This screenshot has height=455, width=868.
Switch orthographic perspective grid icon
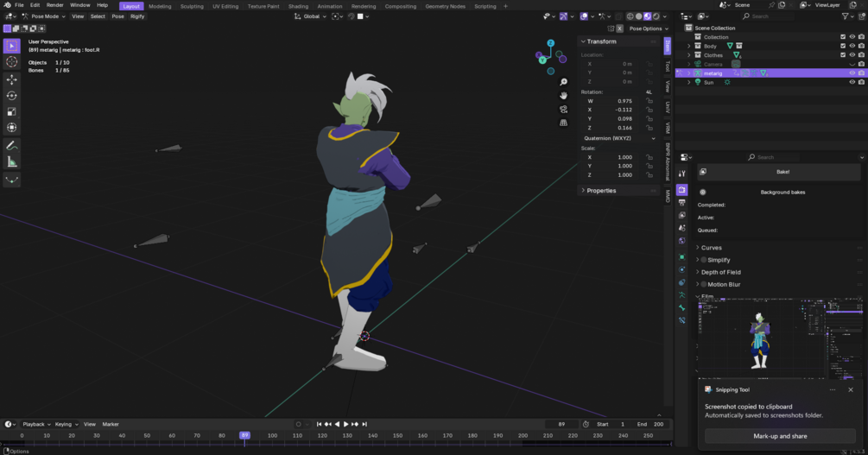(x=563, y=123)
